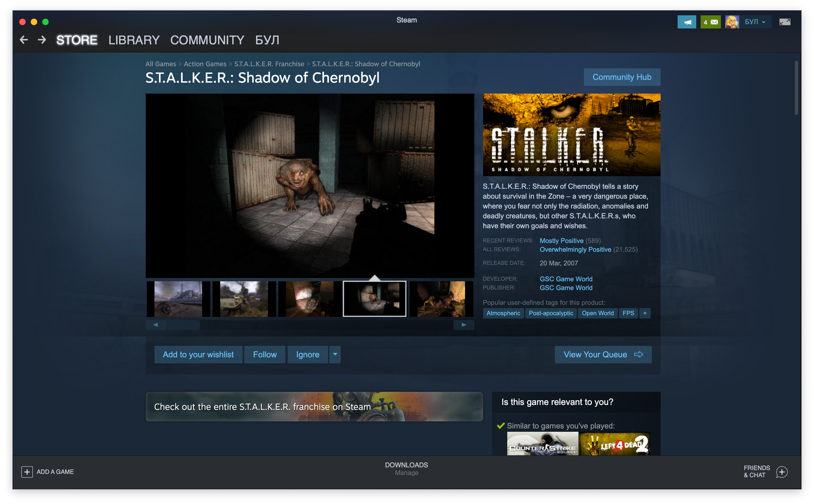This screenshot has height=504, width=814.
Task: Open the inbox envelope notifications
Action: point(710,22)
